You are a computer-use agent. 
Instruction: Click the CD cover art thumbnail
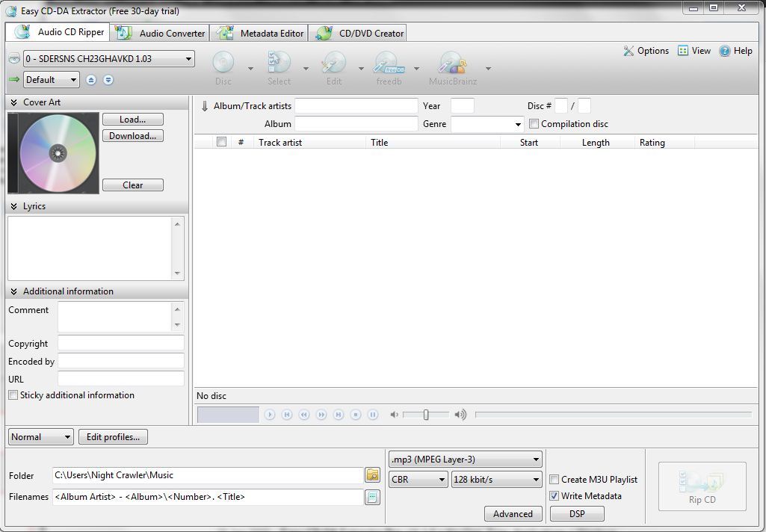[53, 153]
